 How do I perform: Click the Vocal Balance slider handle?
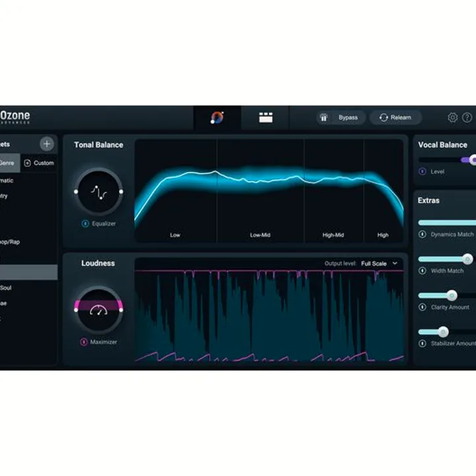473,160
